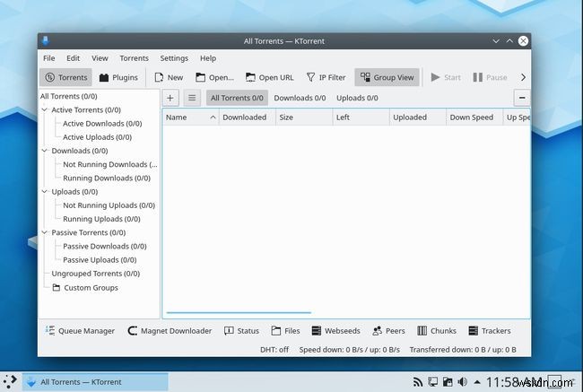
Task: Switch to the All Torrents 0/0 tab
Action: coord(237,98)
